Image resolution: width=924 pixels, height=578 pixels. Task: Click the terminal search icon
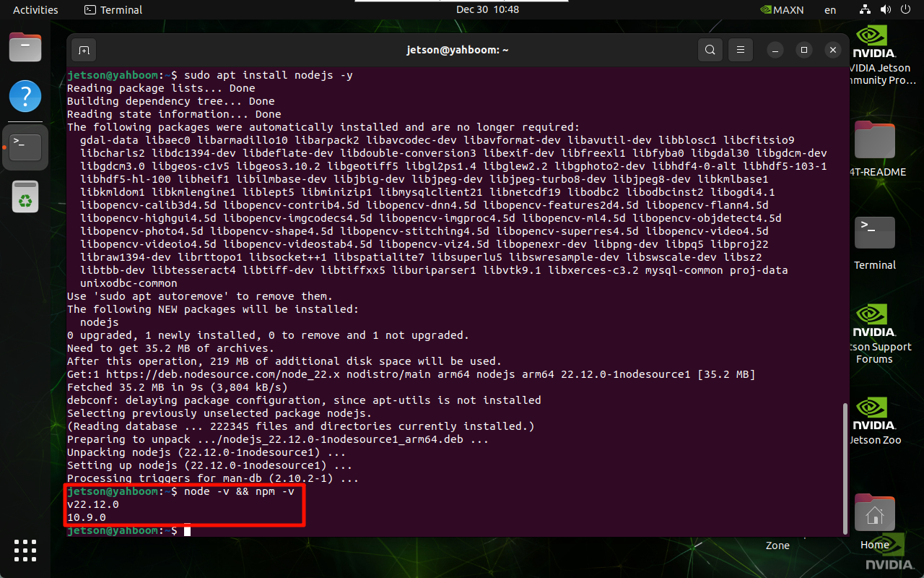click(x=710, y=50)
